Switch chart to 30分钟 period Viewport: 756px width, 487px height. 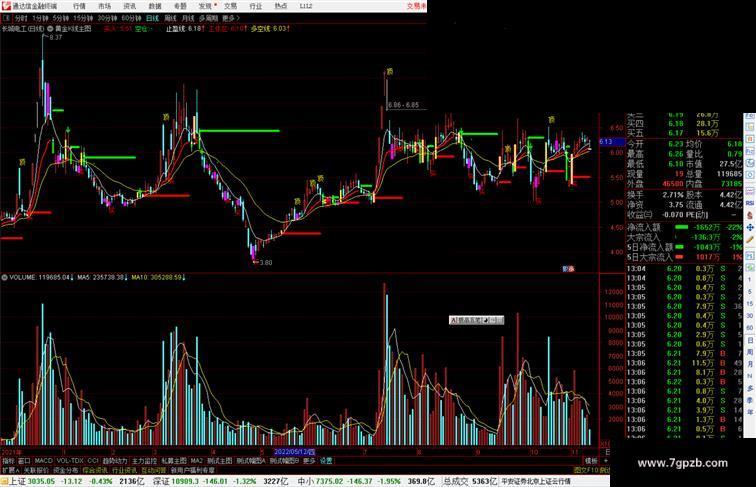click(108, 18)
